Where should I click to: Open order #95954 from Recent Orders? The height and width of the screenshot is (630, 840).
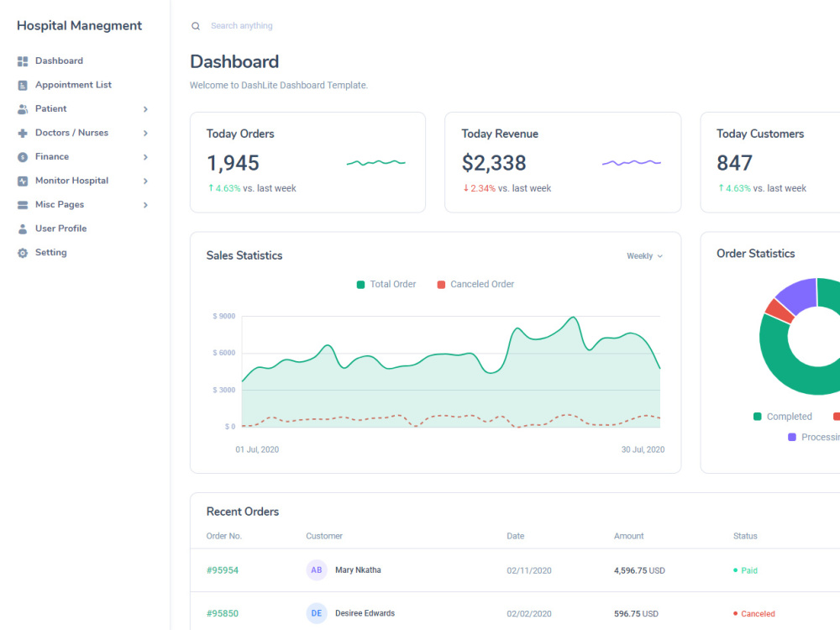(x=222, y=570)
